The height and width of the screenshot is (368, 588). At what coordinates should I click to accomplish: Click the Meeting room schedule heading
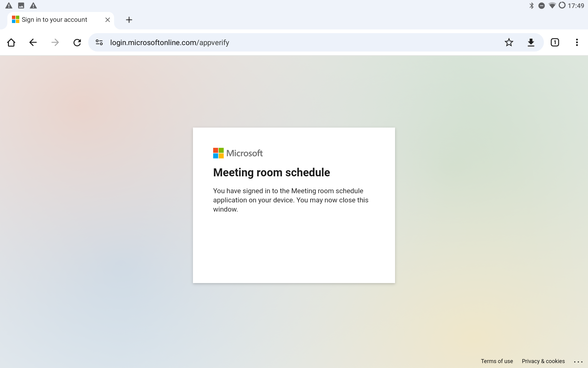(272, 172)
